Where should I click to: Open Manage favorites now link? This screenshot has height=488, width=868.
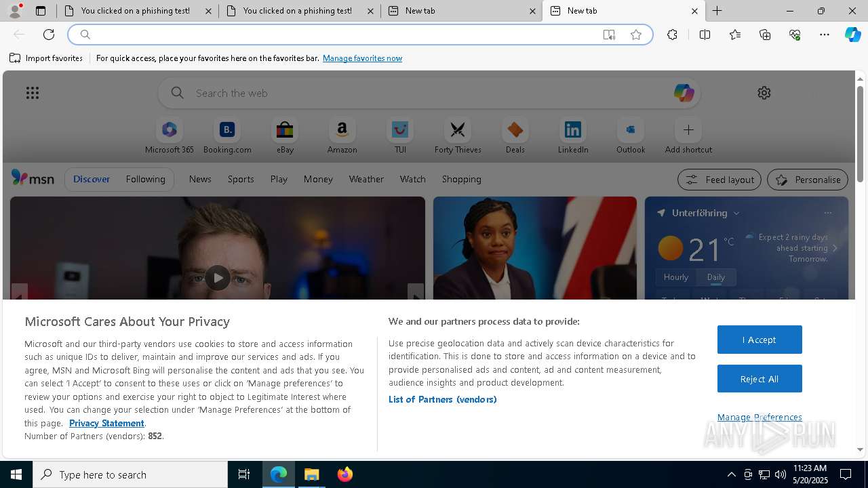click(362, 58)
